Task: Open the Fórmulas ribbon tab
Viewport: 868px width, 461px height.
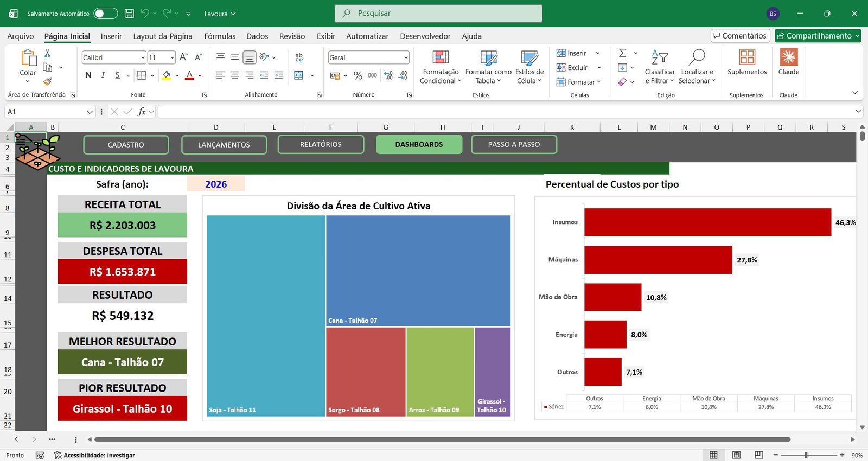Action: point(220,36)
